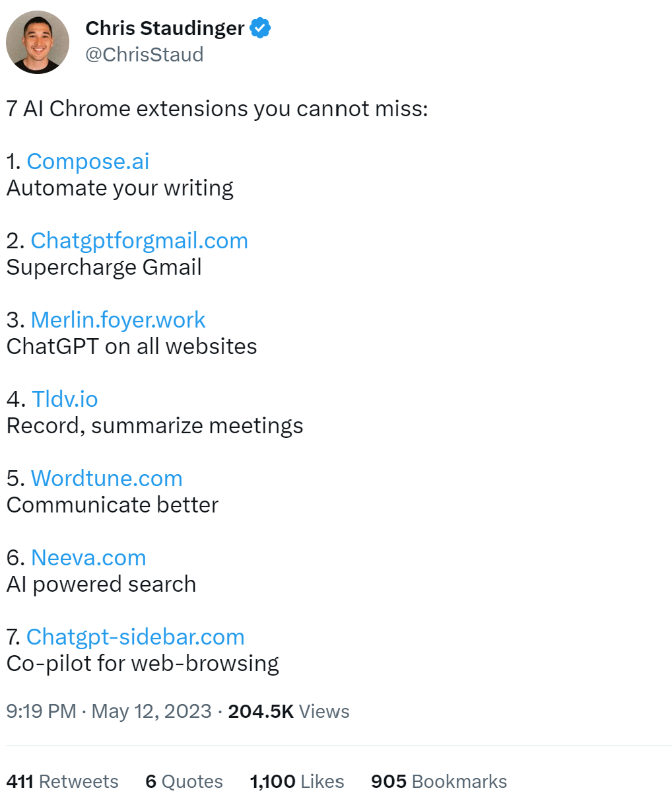The image size is (672, 811).
Task: Open the Chris Staudinger display name
Action: (x=165, y=28)
